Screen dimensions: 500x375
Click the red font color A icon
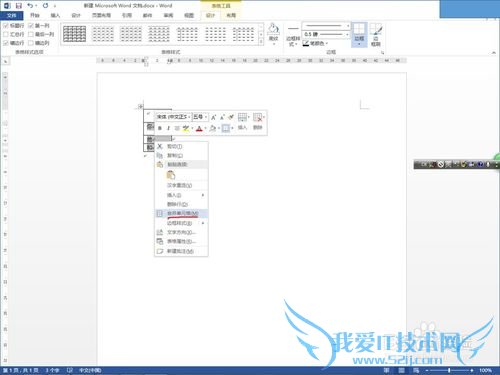[x=199, y=128]
